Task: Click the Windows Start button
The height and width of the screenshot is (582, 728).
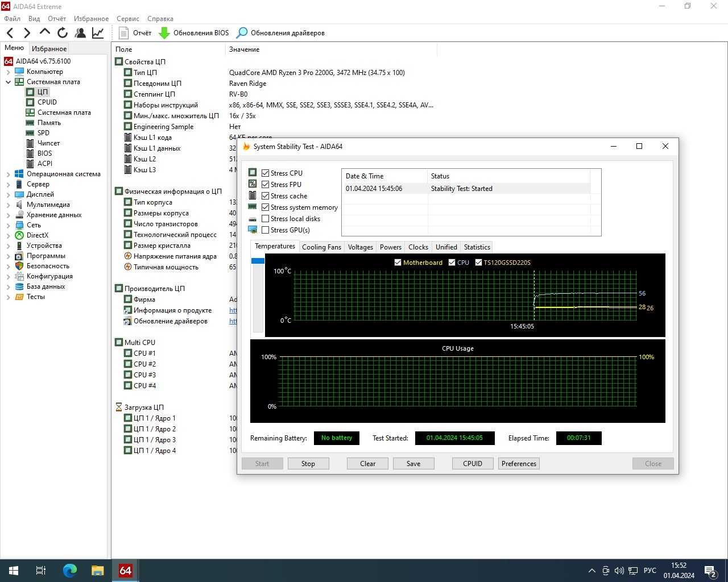Action: tap(14, 571)
